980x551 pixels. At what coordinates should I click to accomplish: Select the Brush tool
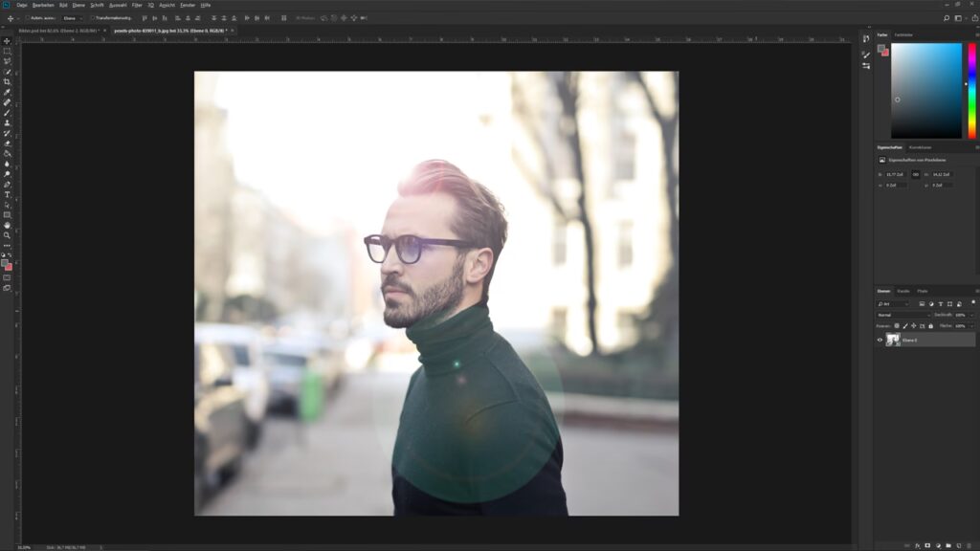pyautogui.click(x=7, y=113)
